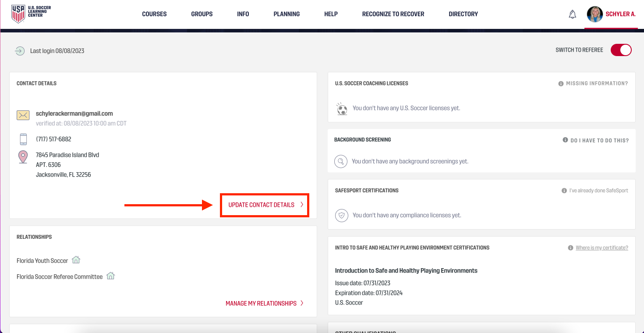644x333 pixels.
Task: Click the email envelope icon
Action: click(23, 115)
